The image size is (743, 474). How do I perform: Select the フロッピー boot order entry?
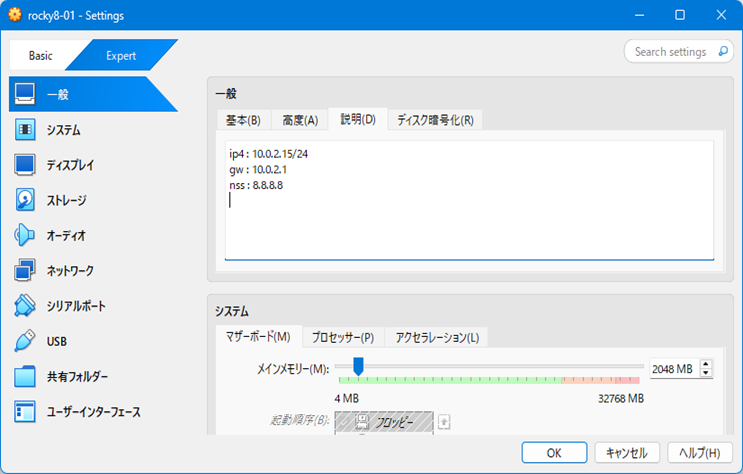(x=384, y=421)
